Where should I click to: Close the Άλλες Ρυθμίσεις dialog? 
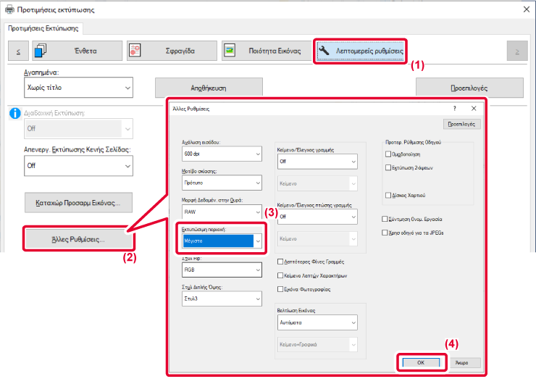pyautogui.click(x=474, y=109)
